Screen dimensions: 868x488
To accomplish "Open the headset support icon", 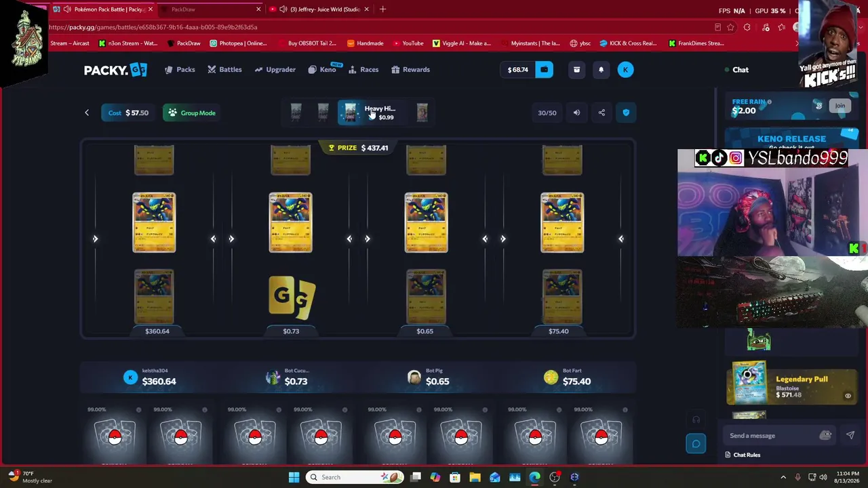I will click(x=696, y=420).
